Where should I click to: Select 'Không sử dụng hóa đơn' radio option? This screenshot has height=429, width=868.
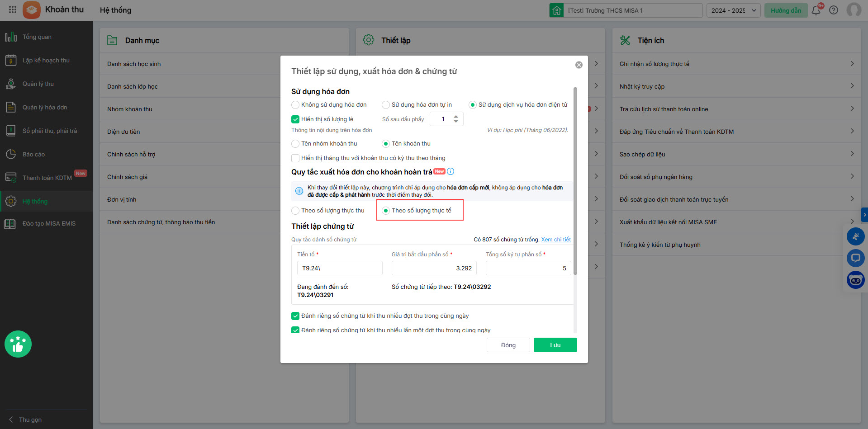tap(295, 105)
